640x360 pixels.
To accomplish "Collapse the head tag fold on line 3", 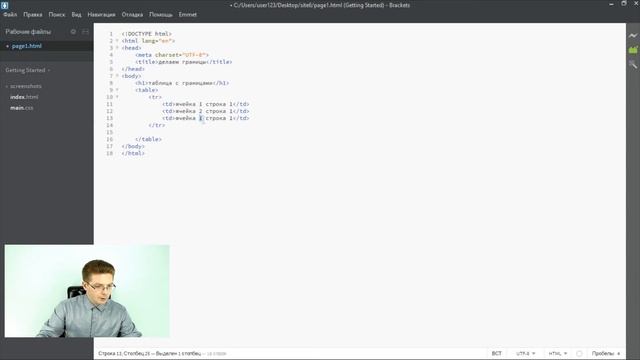I will (x=117, y=48).
